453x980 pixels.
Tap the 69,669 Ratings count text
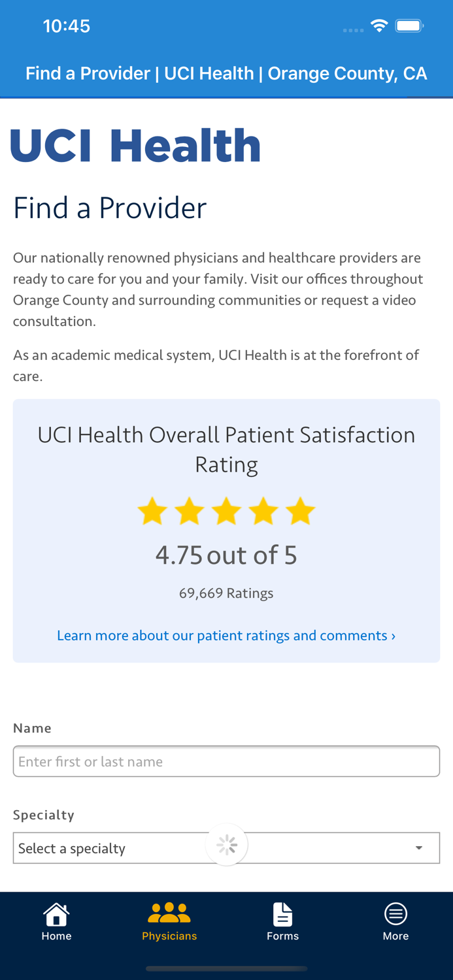click(227, 593)
